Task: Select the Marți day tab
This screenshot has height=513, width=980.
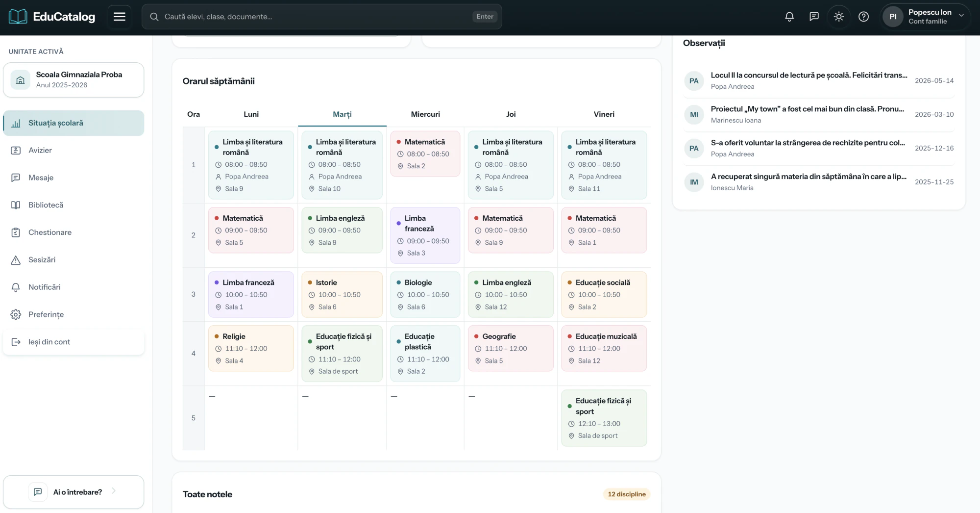Action: coord(342,114)
